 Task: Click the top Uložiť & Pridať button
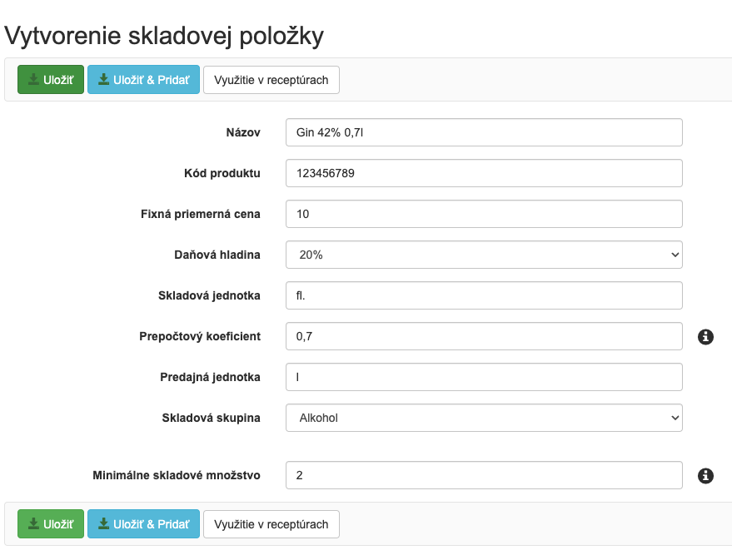pyautogui.click(x=143, y=80)
